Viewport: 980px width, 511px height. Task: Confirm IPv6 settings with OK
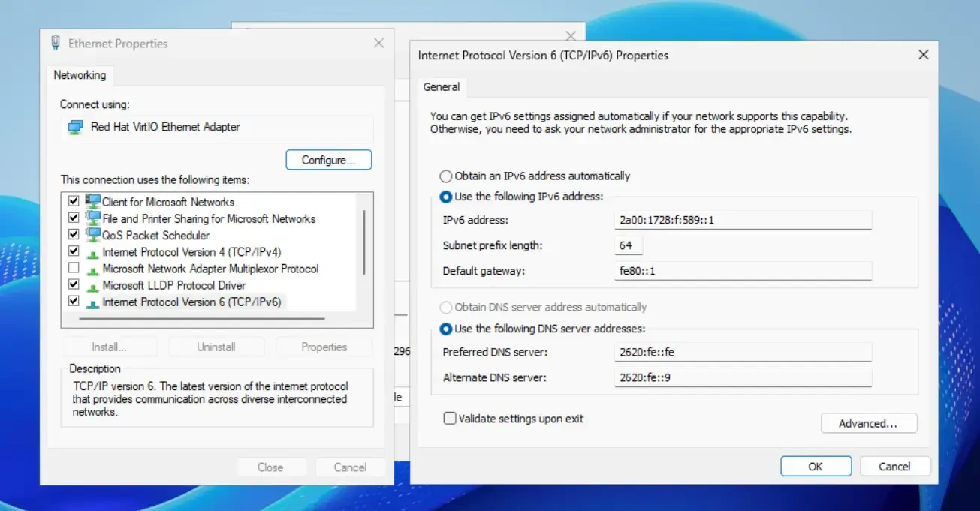click(x=816, y=466)
